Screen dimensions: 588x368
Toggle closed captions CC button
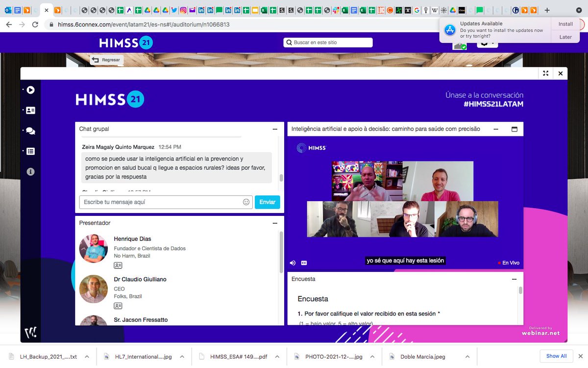tap(304, 263)
